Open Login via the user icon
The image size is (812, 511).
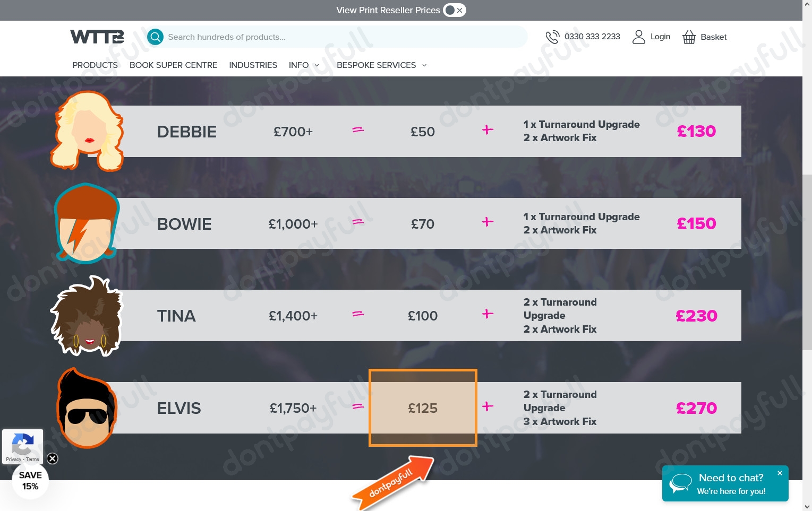click(639, 37)
